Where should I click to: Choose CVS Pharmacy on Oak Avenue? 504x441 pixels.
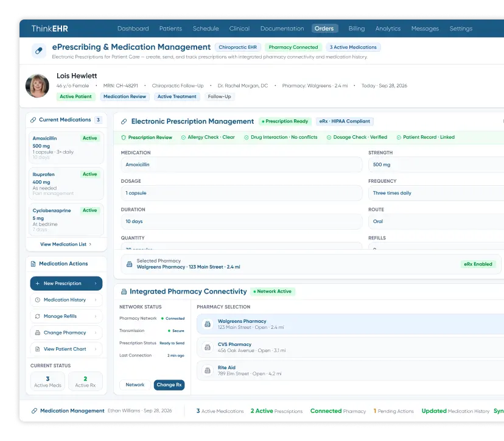tap(351, 347)
